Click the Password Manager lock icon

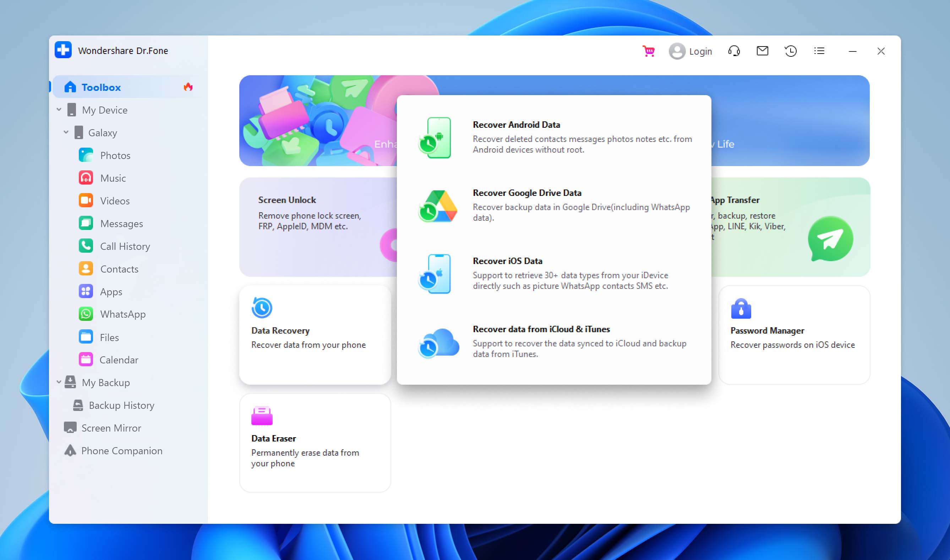(x=741, y=309)
